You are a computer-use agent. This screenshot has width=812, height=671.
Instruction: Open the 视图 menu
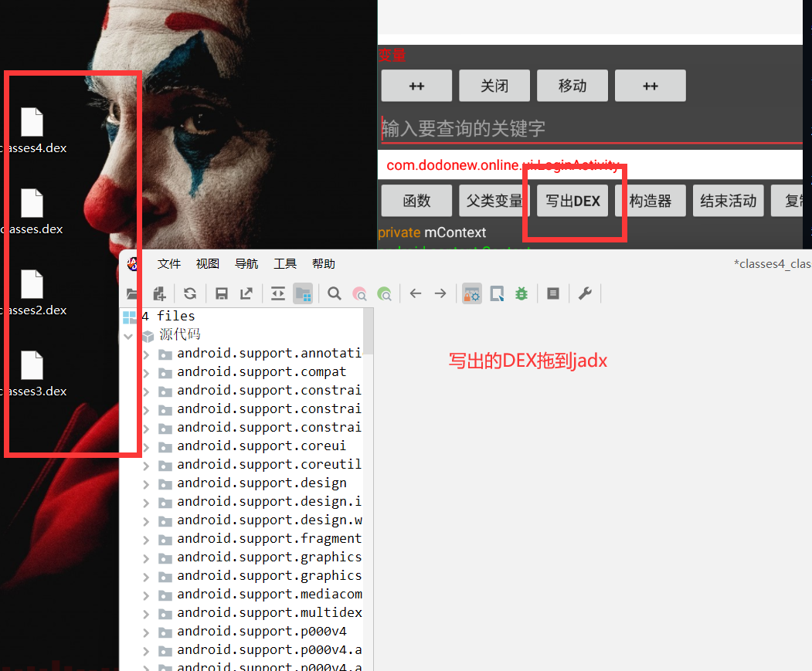(x=208, y=264)
